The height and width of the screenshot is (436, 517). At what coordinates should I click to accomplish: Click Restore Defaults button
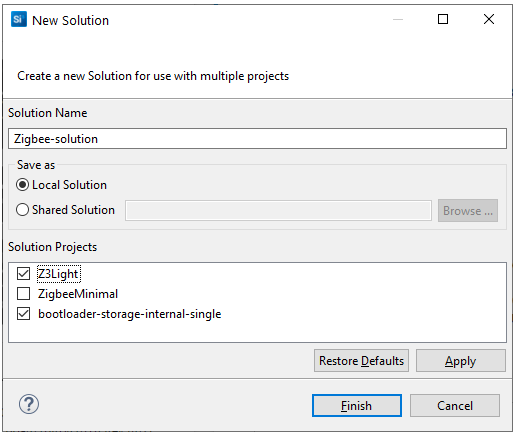coord(361,361)
